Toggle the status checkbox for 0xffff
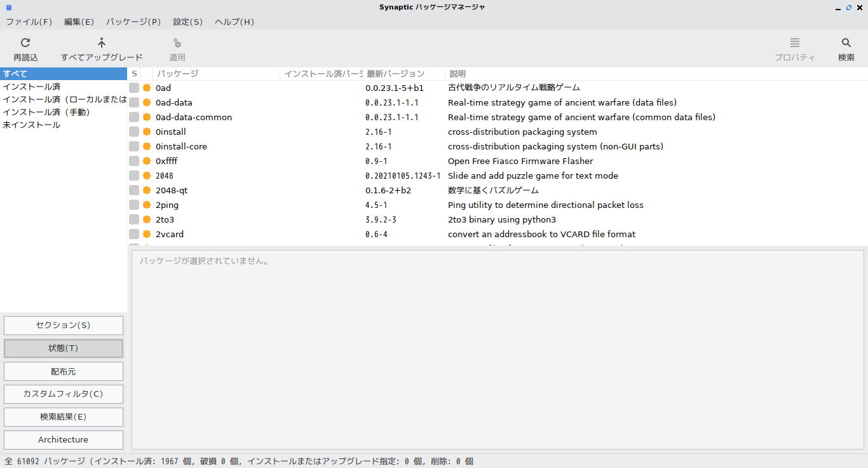This screenshot has width=868, height=468. [134, 161]
